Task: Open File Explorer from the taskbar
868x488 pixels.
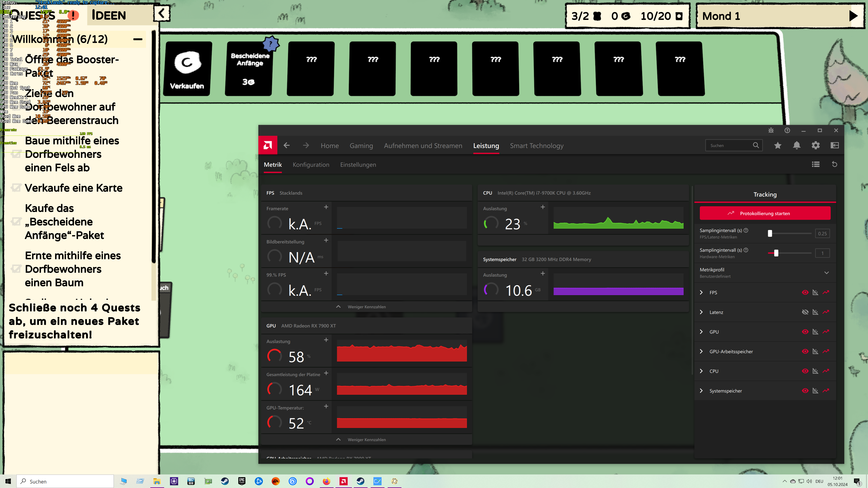Action: 157,481
